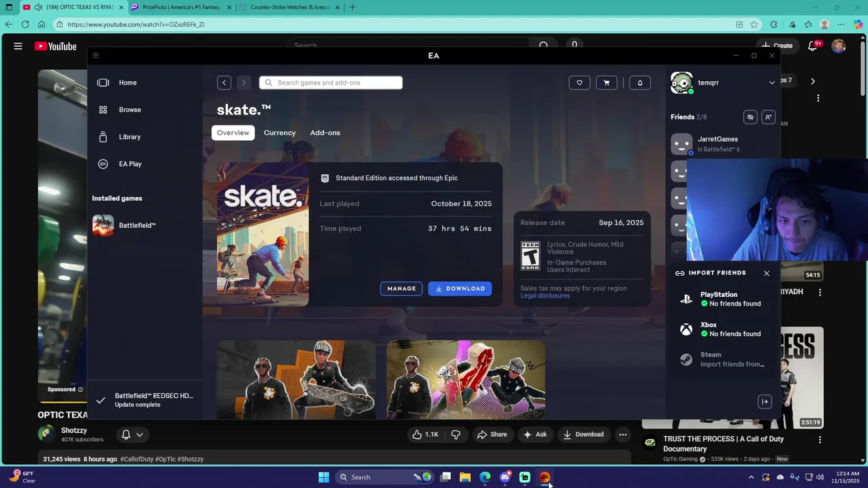Click the Download button for skate.

460,289
